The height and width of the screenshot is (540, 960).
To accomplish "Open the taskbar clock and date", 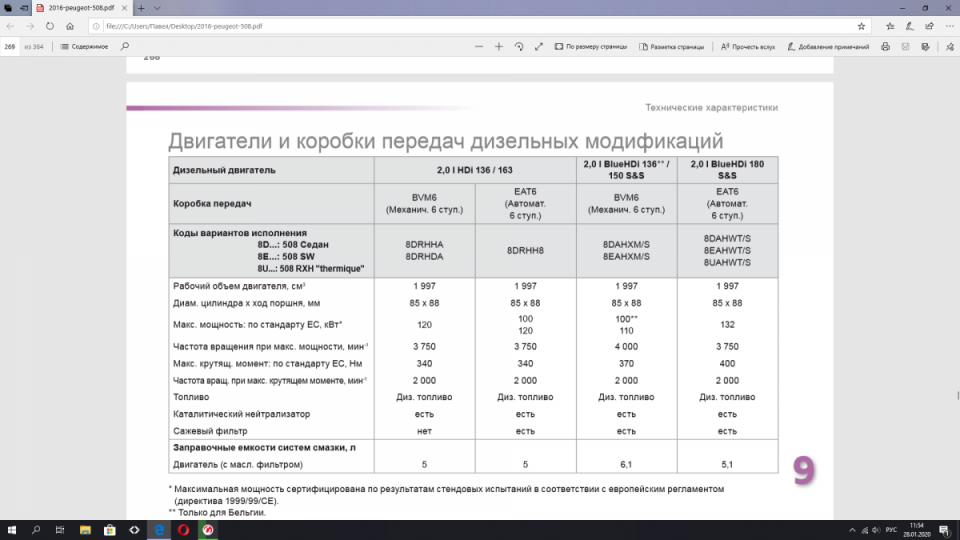I will tap(917, 530).
